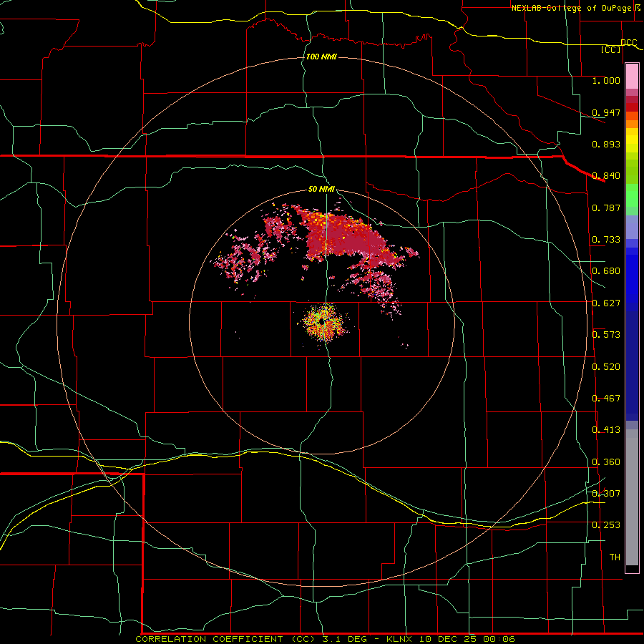Click the 0.573 color scale value
The height and width of the screenshot is (644, 644).
pos(606,335)
